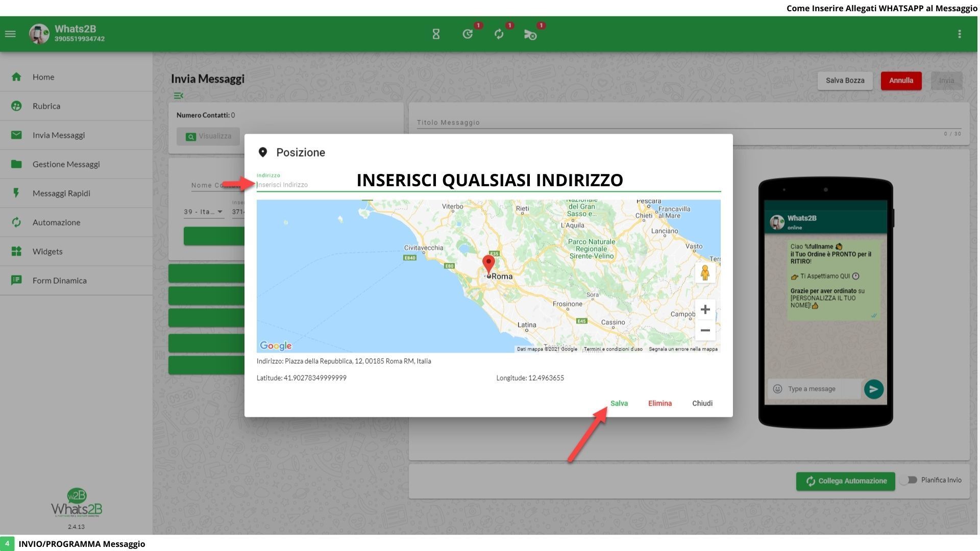Click the Rubrica contacts icon
The width and height of the screenshot is (980, 551).
[16, 106]
